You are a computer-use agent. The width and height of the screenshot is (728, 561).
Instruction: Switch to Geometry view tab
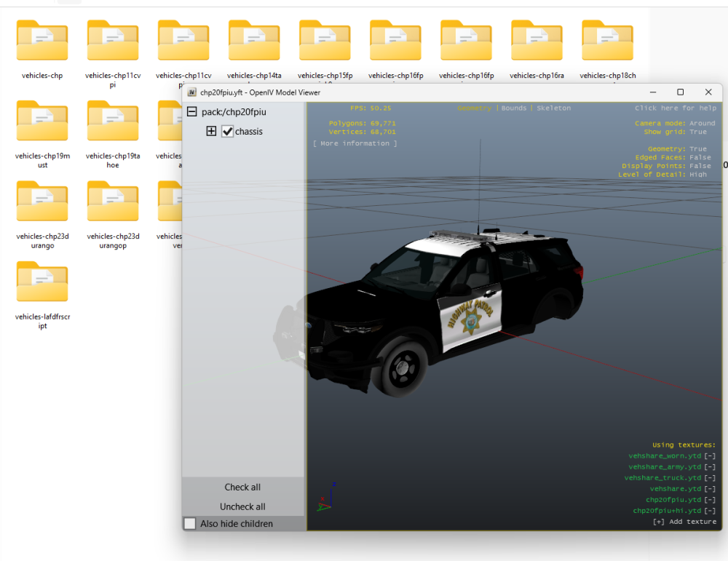(474, 108)
